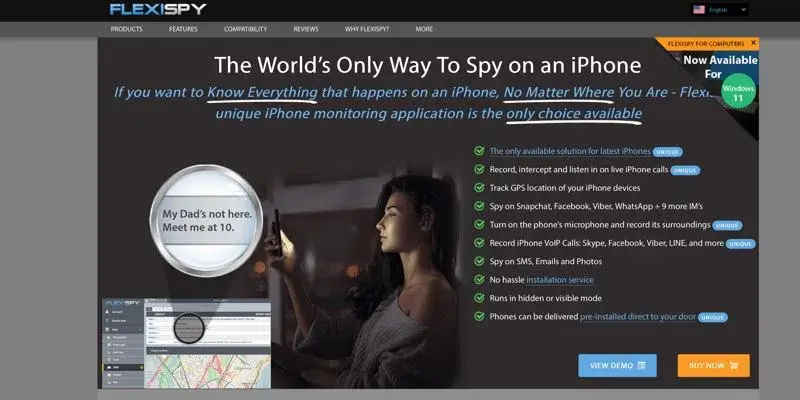Click checkmark next to only available solution
800x400 pixels.
(479, 151)
